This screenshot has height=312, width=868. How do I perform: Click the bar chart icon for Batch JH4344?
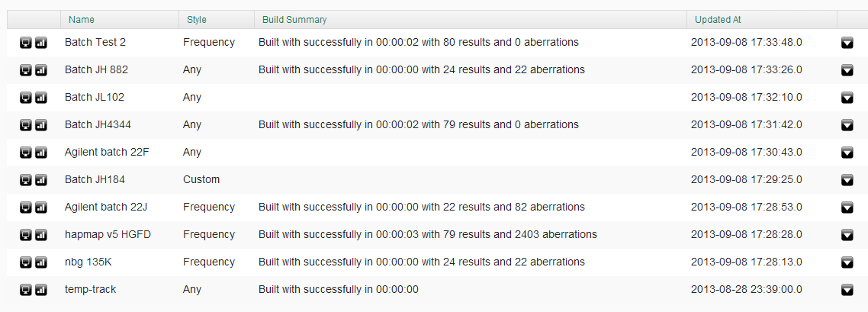click(x=41, y=125)
